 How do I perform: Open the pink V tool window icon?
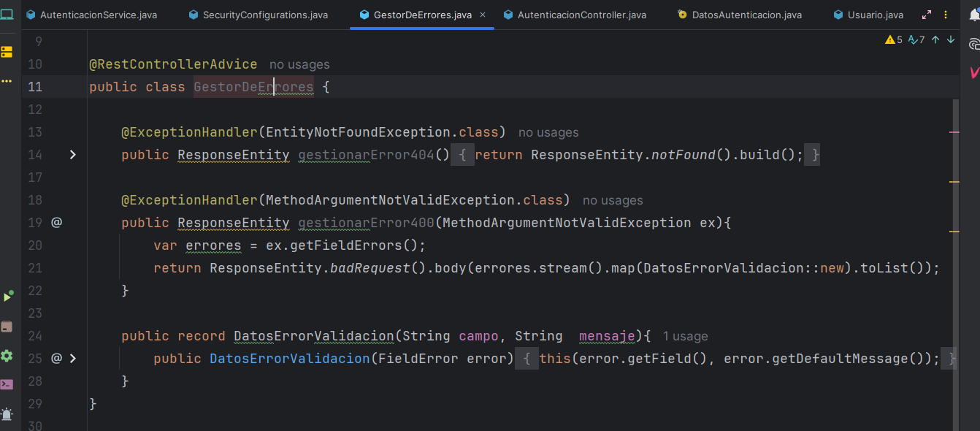coord(974,72)
